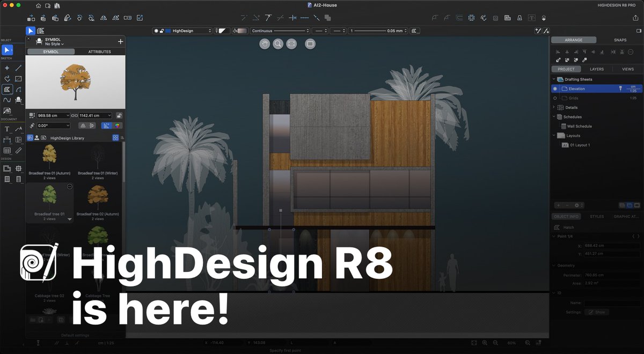Screen dimensions: 644x354
Task: Activate the Grids sheet radio button
Action: pyautogui.click(x=555, y=98)
